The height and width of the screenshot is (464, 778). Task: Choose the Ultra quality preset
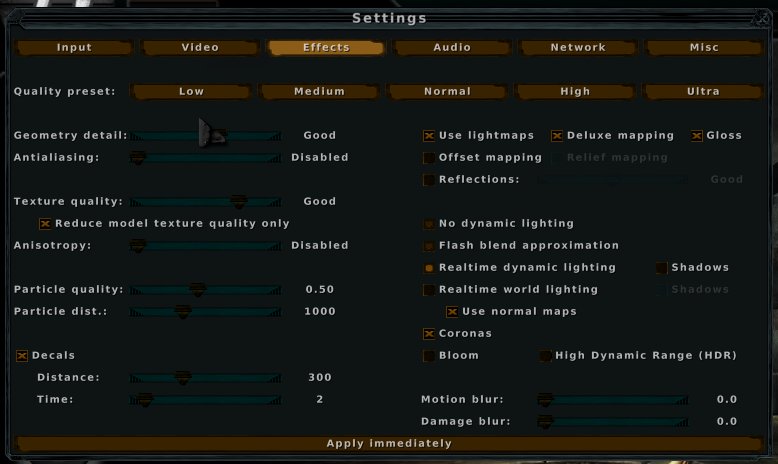pos(703,91)
